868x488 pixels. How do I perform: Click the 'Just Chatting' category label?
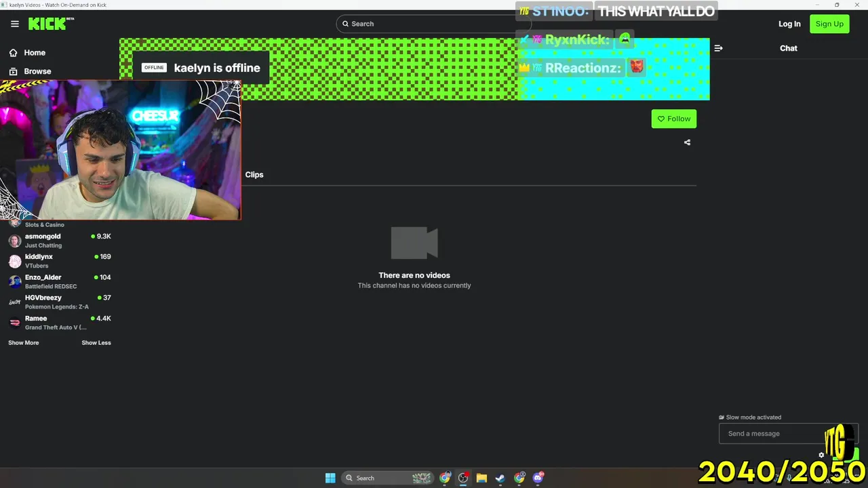coord(43,245)
